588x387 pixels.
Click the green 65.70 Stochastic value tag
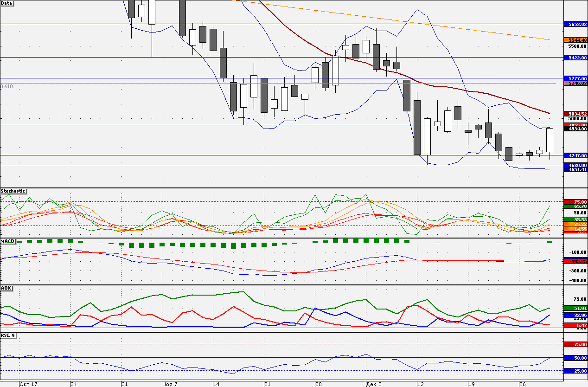coord(575,206)
